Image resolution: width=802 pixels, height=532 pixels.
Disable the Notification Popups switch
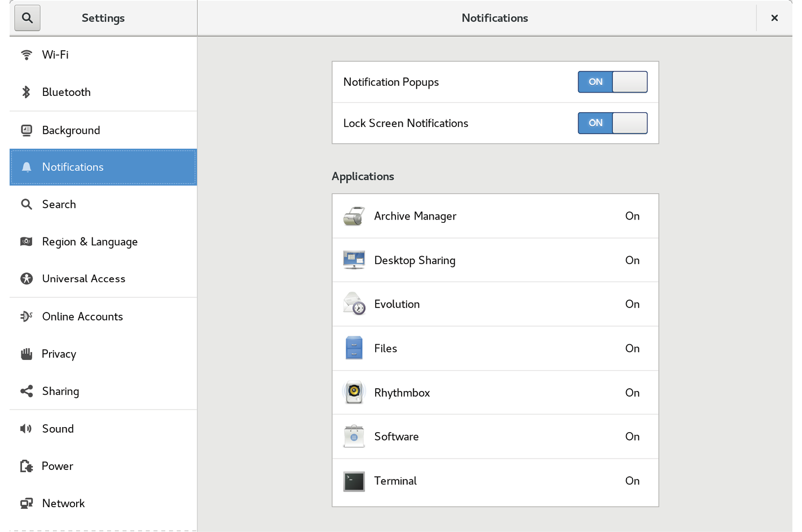click(612, 82)
